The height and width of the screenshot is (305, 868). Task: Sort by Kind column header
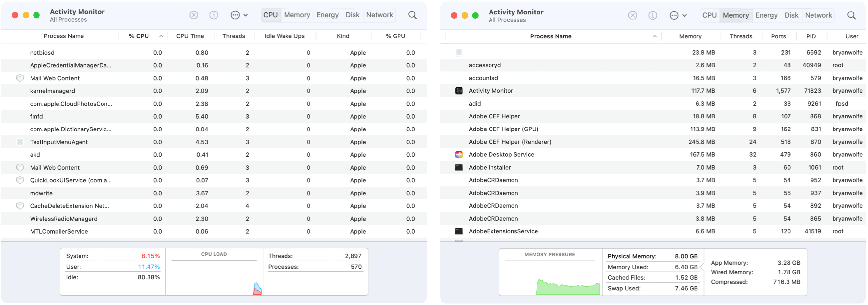[343, 36]
